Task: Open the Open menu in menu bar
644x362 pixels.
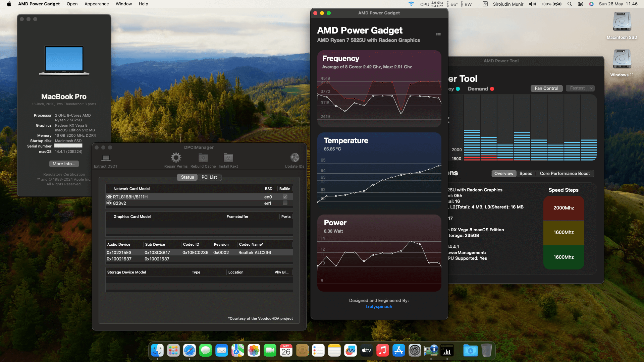Action: [x=72, y=4]
